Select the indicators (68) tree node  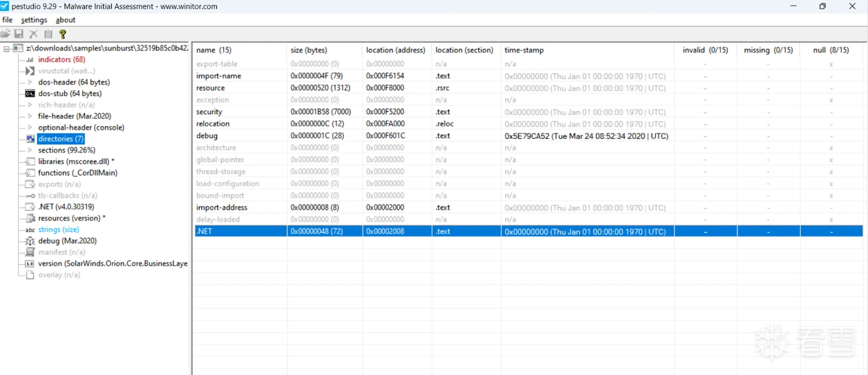(61, 60)
